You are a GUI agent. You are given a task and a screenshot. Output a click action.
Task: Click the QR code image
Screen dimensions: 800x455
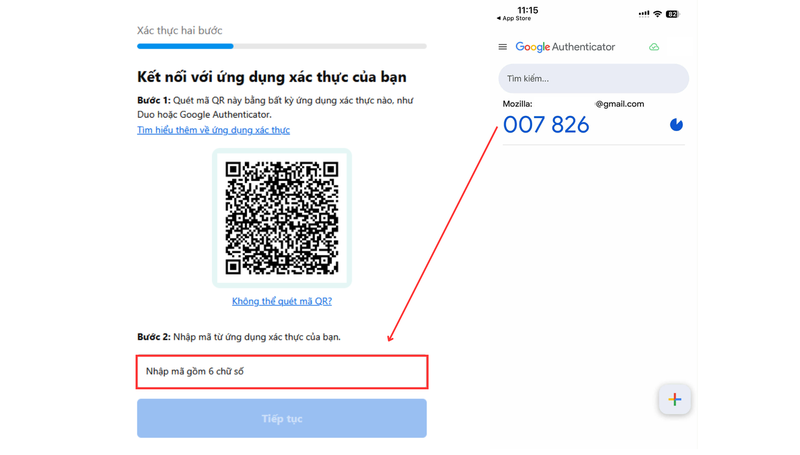click(282, 218)
